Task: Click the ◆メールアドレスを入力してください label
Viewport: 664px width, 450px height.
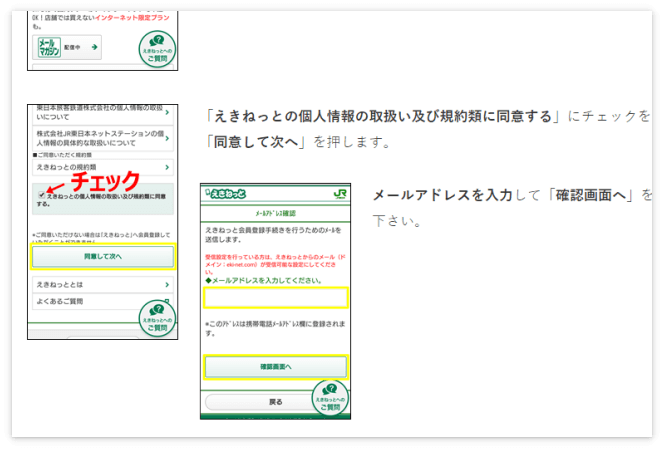Action: [263, 280]
